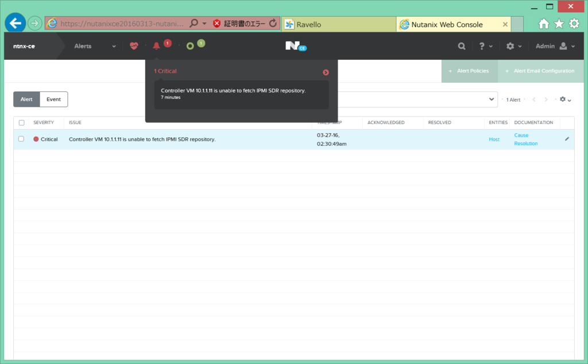Click the red alert count badge
Image resolution: width=588 pixels, height=364 pixels.
pyautogui.click(x=167, y=44)
